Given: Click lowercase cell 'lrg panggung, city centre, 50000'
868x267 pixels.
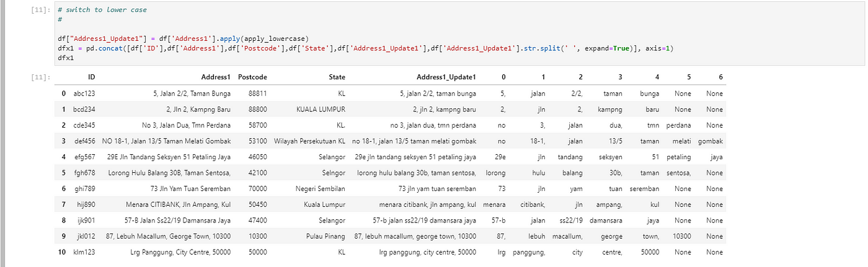Looking at the screenshot, I should pos(428,252).
